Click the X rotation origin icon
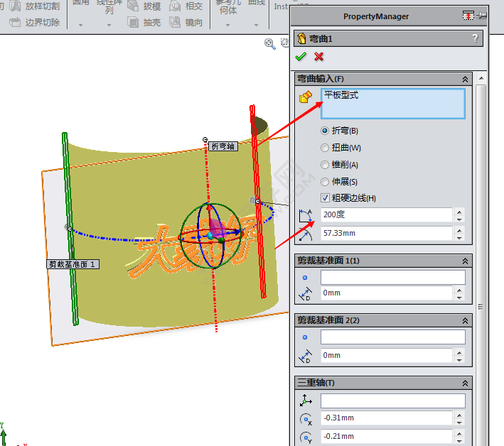 tap(306, 419)
